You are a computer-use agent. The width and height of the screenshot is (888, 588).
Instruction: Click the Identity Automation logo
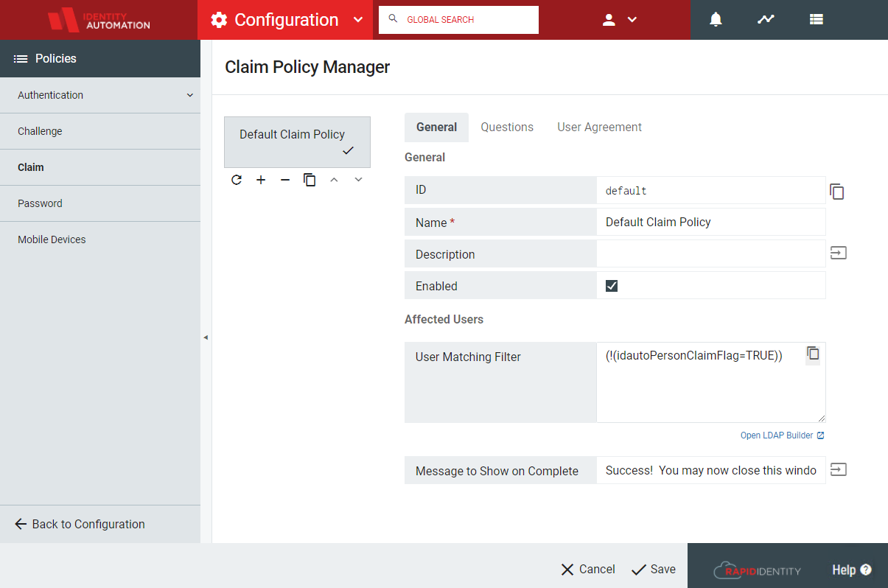pos(99,20)
